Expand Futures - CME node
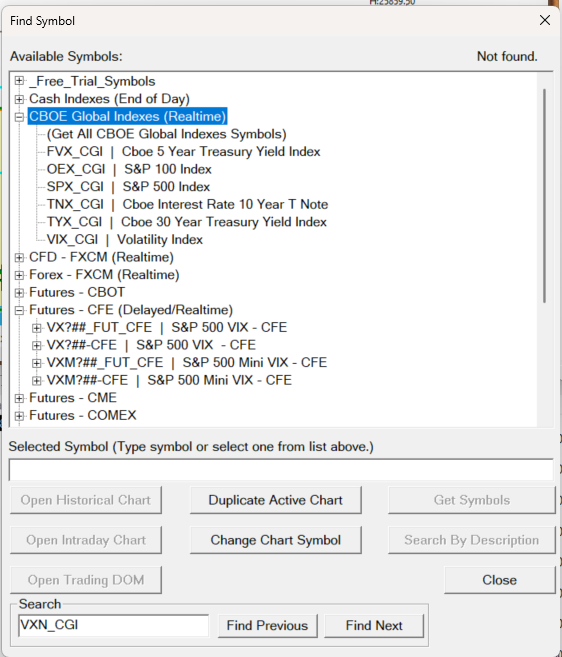The height and width of the screenshot is (657, 562). tap(19, 398)
